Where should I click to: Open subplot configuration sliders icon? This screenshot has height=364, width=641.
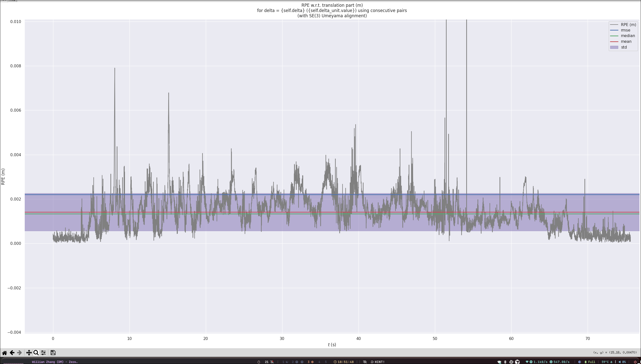(x=43, y=353)
